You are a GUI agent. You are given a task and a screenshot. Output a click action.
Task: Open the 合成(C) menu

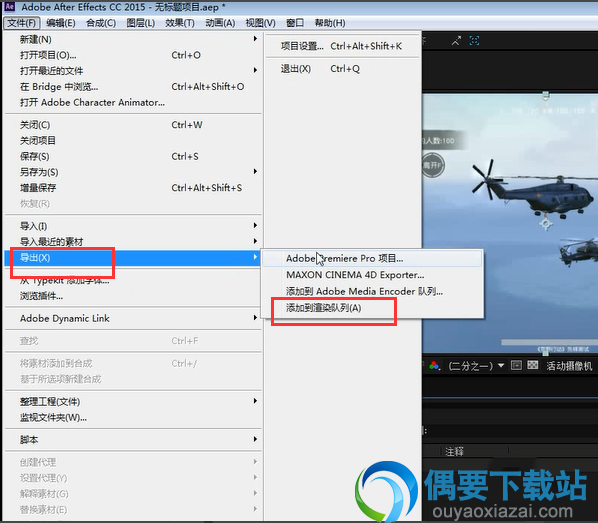coord(101,23)
